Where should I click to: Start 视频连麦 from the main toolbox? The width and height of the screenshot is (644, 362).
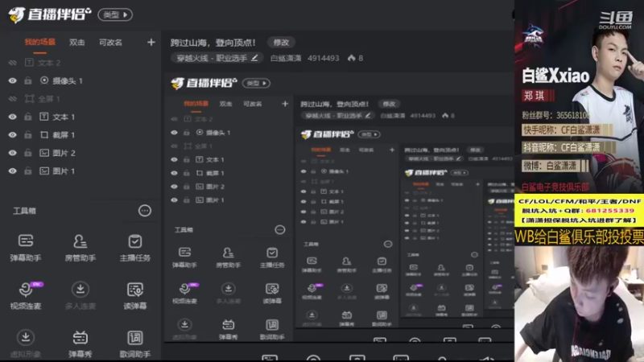click(x=26, y=295)
